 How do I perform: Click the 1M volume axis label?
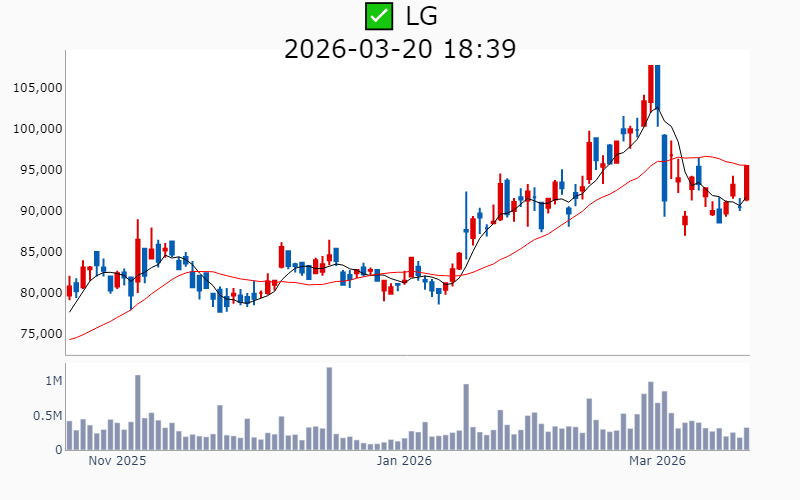coord(52,382)
